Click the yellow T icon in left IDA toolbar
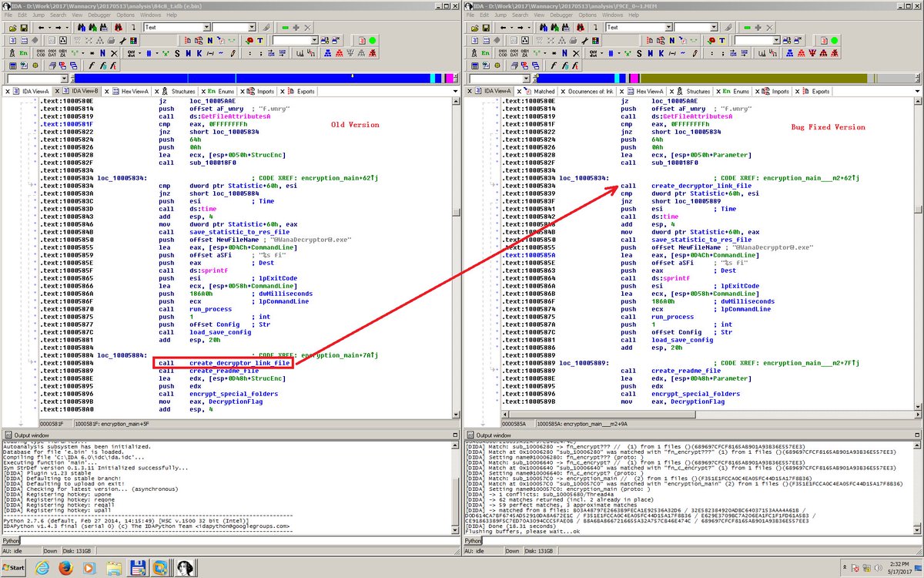 [260, 40]
